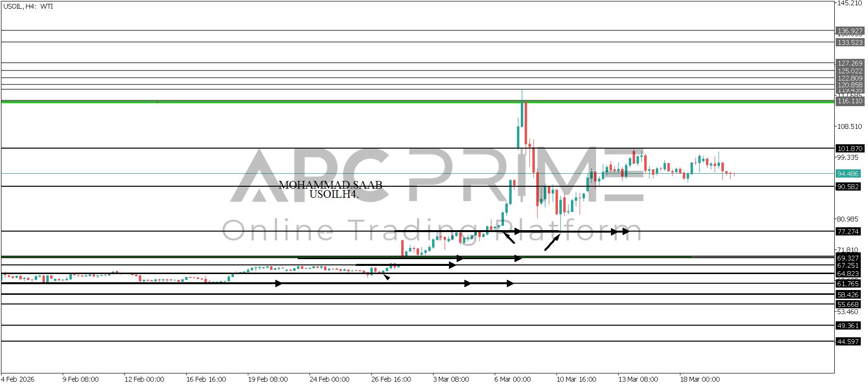The width and height of the screenshot is (868, 386).
Task: Click the 136.927 price label at top
Action: click(849, 31)
